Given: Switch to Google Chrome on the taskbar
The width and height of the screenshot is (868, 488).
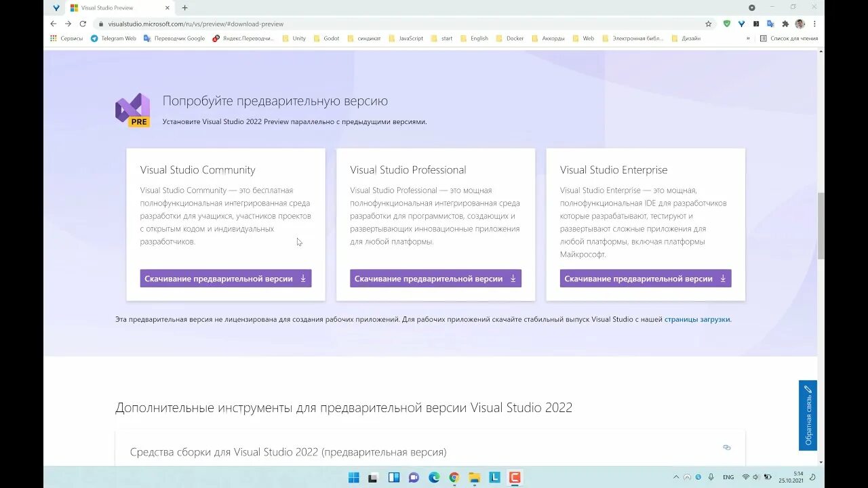Looking at the screenshot, I should pos(454,477).
